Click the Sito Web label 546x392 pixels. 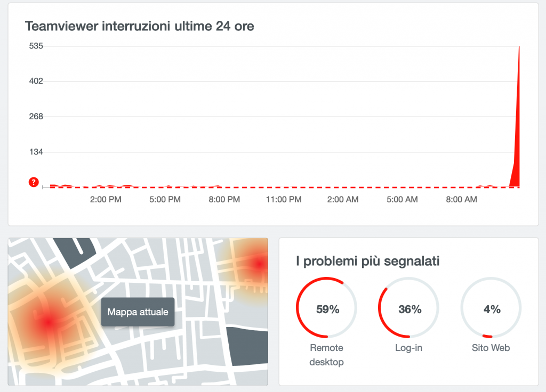click(x=491, y=348)
